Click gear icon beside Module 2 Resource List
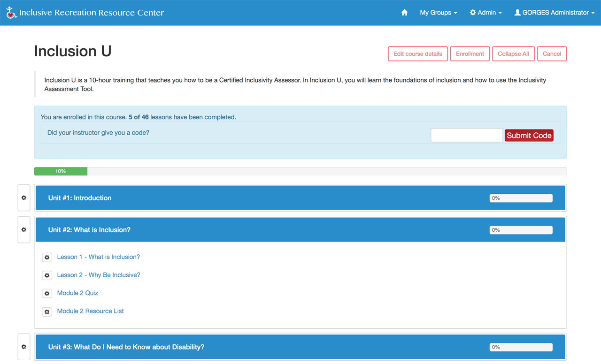Viewport: 601px width, 364px height. click(x=47, y=311)
